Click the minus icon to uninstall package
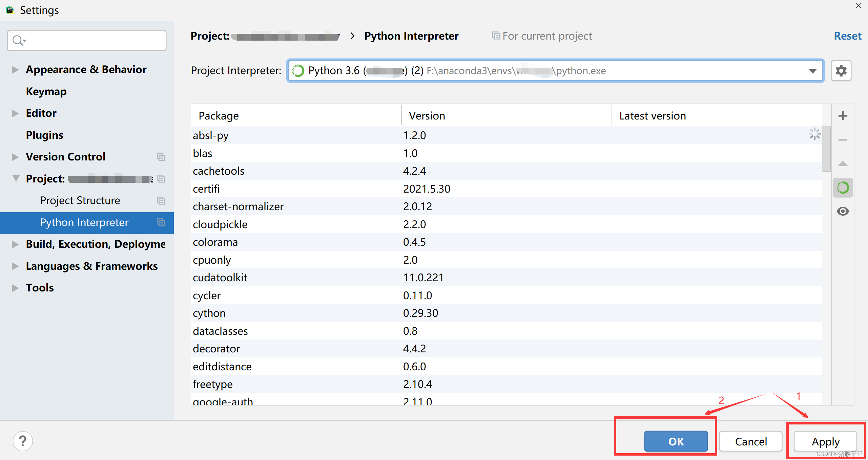Viewport: 868px width, 460px height. (x=843, y=140)
